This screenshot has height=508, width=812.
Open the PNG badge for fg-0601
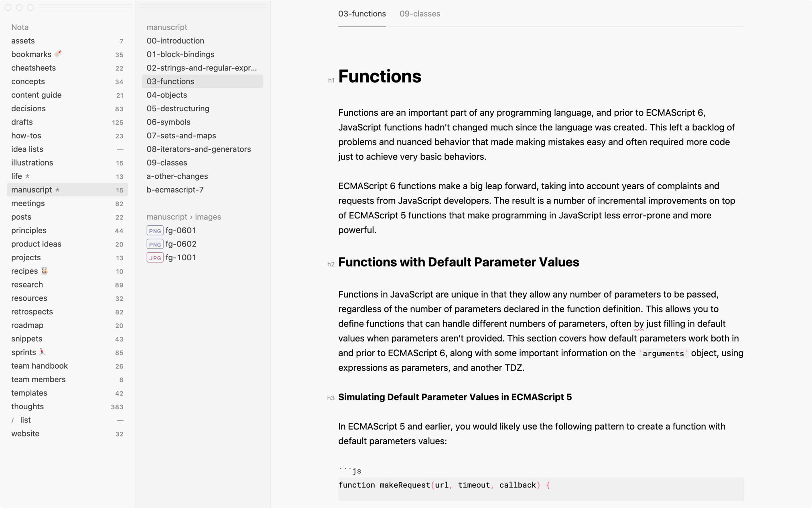[155, 231]
